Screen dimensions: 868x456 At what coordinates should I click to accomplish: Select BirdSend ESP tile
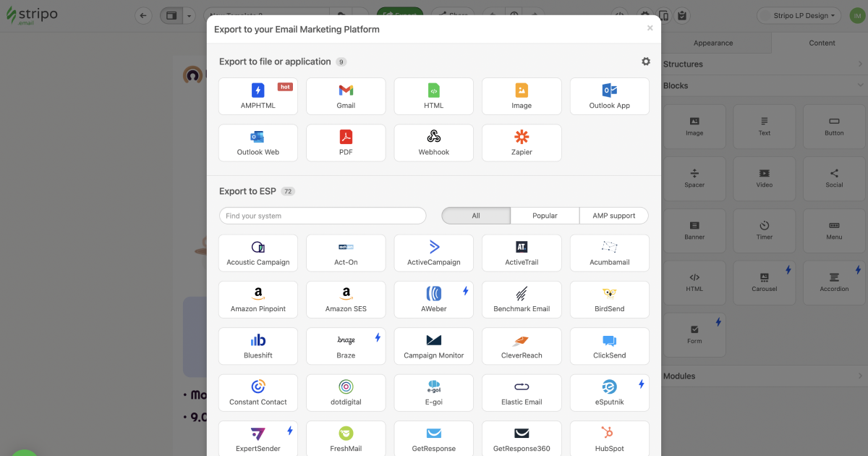pos(610,300)
